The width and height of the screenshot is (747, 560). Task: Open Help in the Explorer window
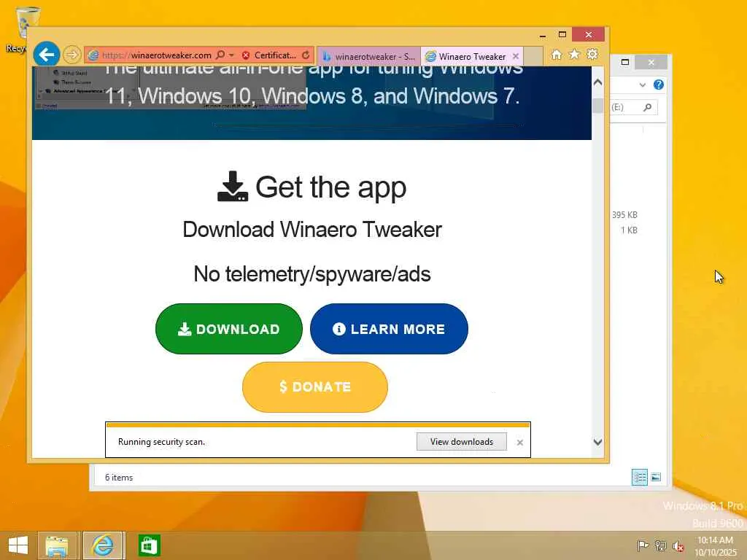[659, 85]
